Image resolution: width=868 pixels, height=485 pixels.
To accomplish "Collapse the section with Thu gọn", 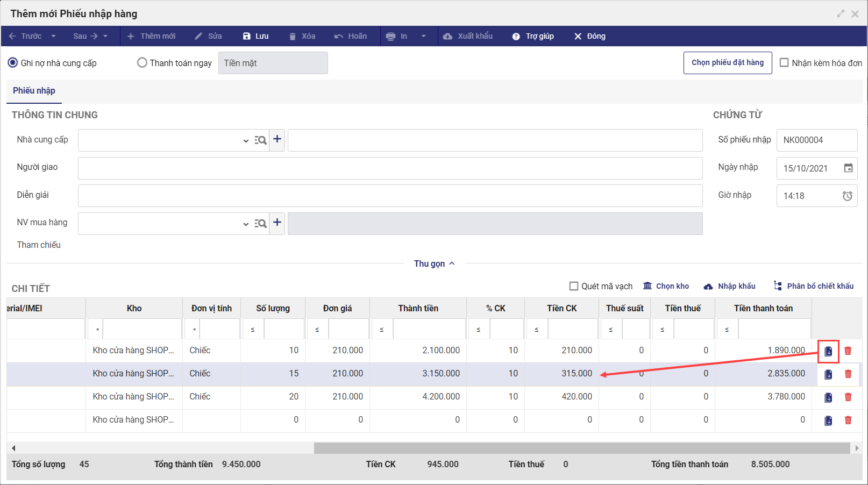I will [435, 263].
